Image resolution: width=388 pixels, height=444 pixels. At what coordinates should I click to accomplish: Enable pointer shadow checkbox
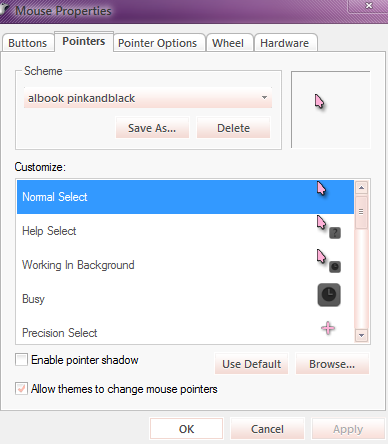click(x=21, y=360)
